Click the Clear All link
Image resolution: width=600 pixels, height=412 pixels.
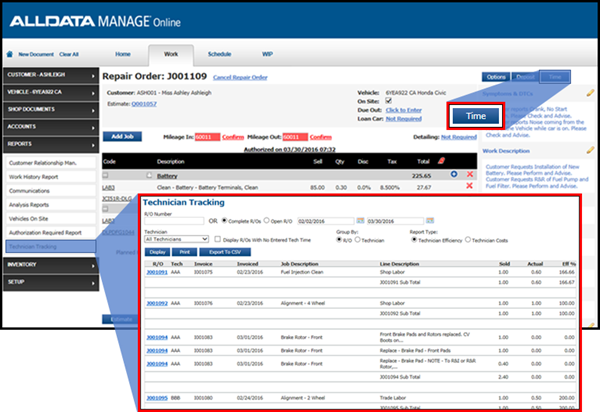[x=69, y=54]
